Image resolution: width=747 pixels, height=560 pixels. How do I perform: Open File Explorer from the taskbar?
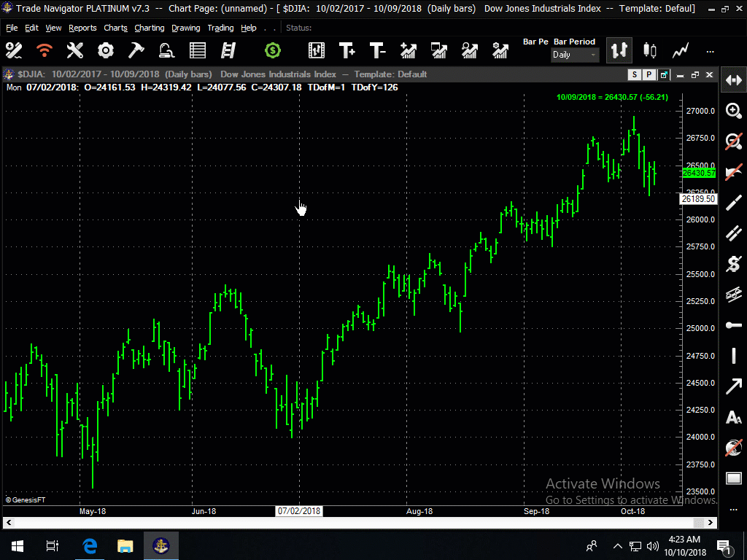[125, 545]
